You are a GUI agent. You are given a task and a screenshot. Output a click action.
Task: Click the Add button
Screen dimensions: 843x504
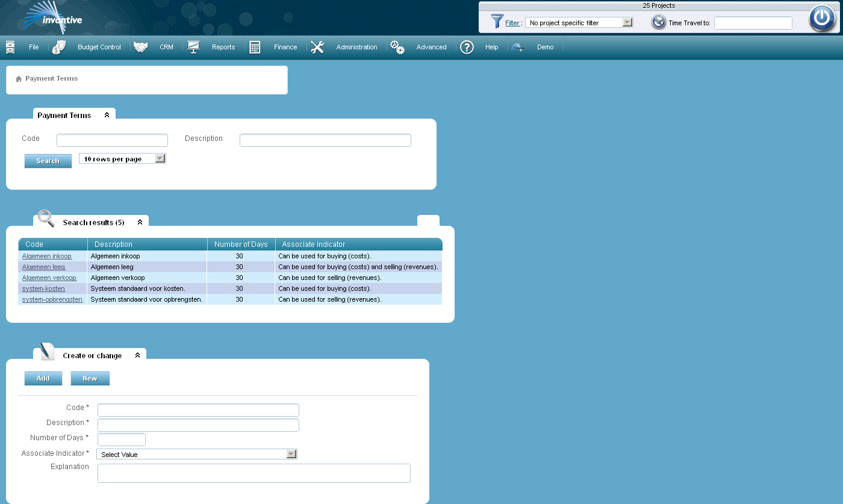point(43,378)
